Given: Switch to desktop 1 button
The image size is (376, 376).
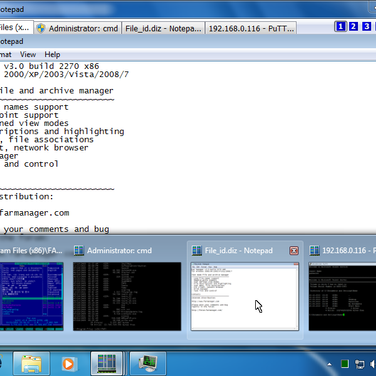Looking at the screenshot, I should click(x=340, y=26).
